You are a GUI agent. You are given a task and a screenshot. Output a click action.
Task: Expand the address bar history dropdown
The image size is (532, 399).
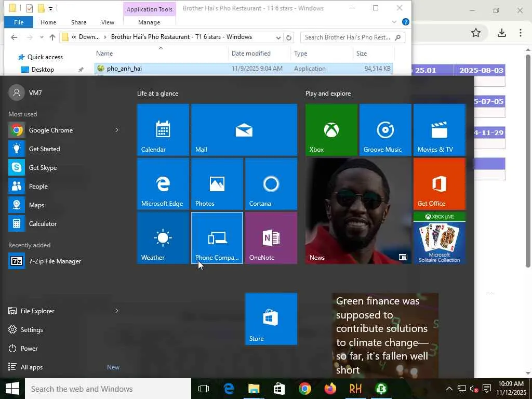(278, 37)
